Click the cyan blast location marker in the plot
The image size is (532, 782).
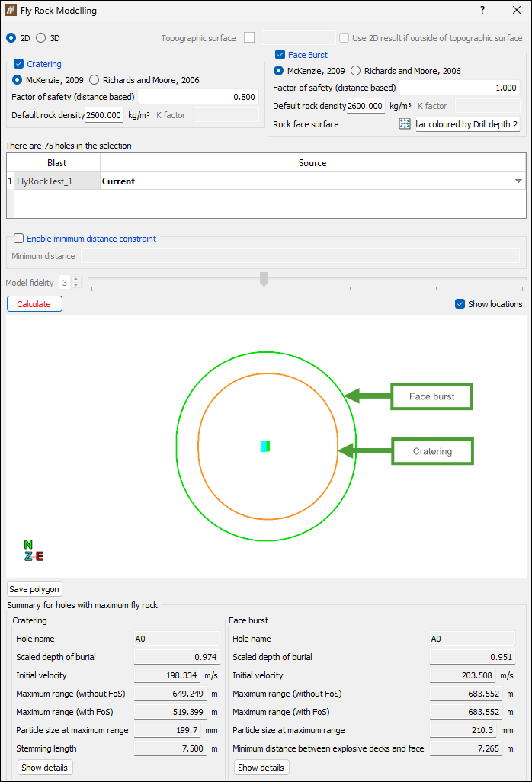click(x=264, y=447)
